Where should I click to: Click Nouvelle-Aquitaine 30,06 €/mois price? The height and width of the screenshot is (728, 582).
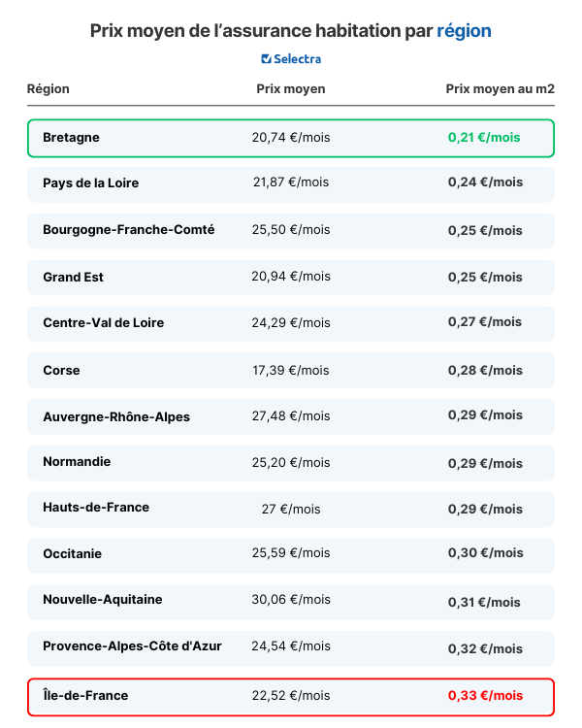pos(291,600)
